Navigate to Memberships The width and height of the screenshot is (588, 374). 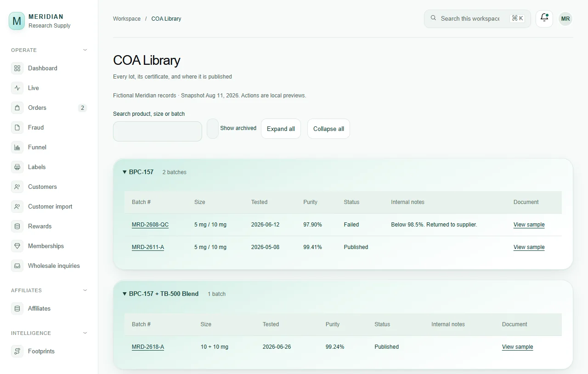[x=49, y=246]
